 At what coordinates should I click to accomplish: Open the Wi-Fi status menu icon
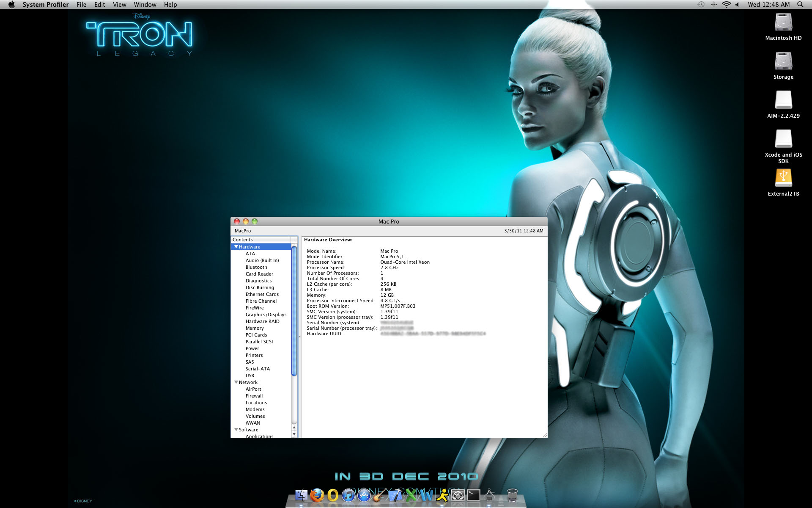pos(726,4)
